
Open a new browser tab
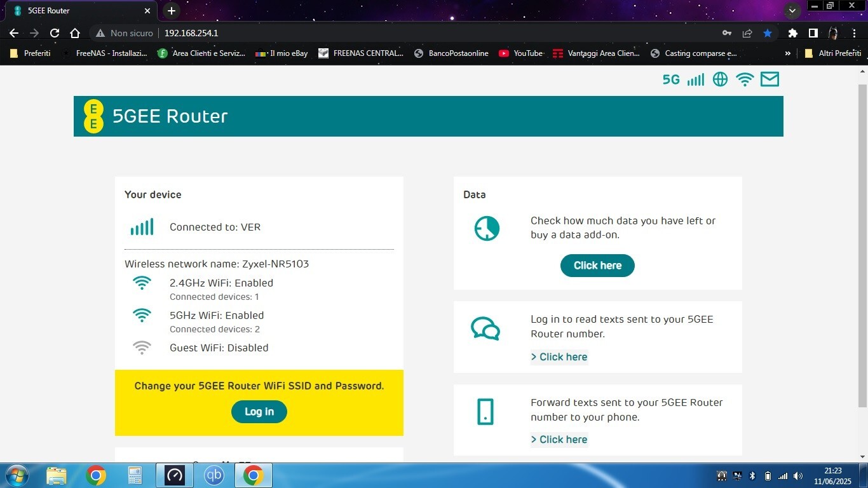point(171,11)
